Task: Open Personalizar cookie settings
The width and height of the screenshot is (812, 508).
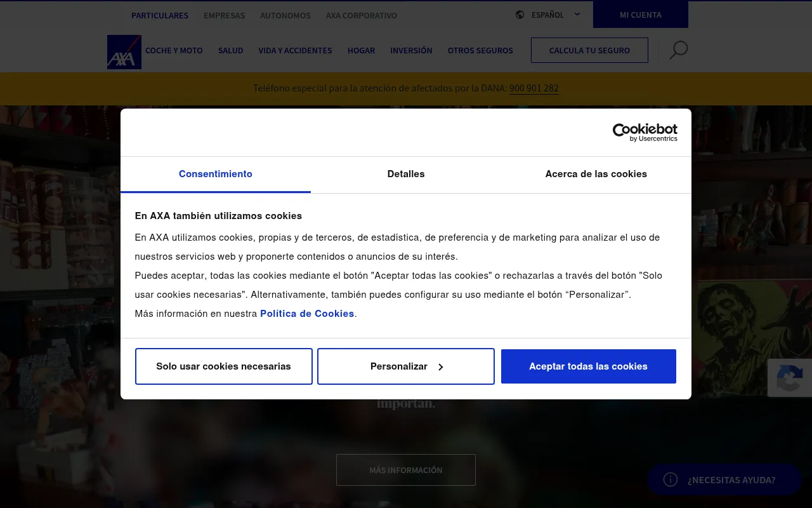Action: [406, 366]
